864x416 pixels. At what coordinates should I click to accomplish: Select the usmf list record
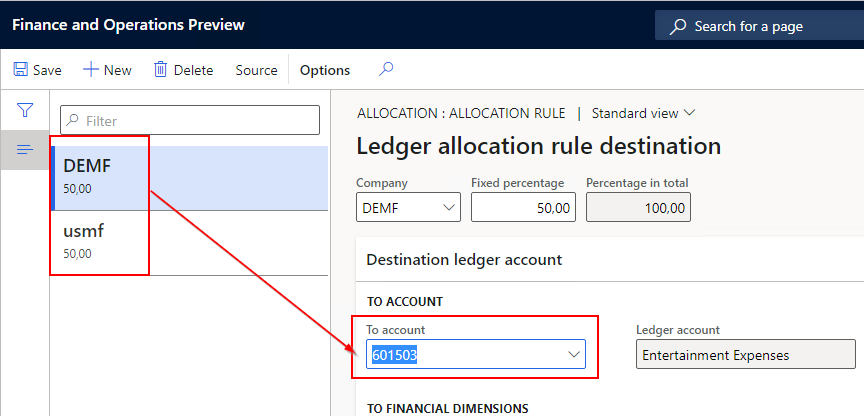tap(190, 242)
